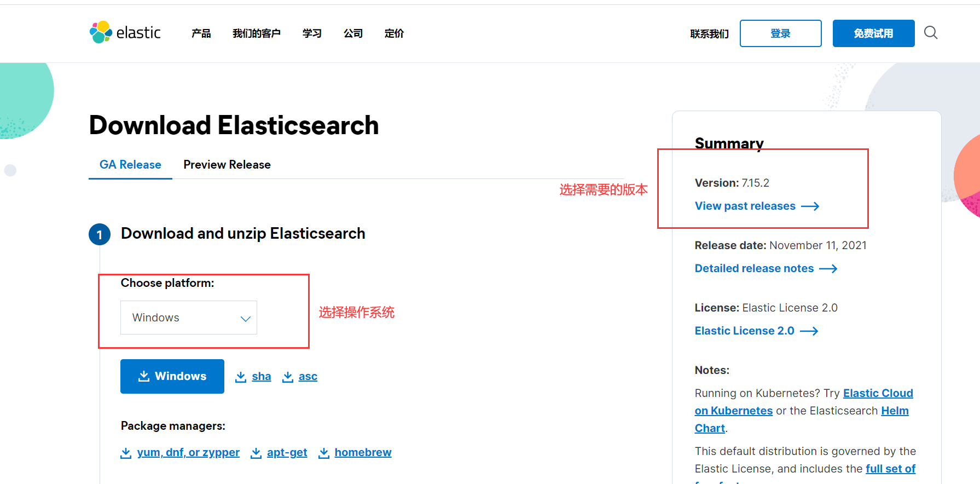Click the 免费试用 free trial button

coord(873,33)
